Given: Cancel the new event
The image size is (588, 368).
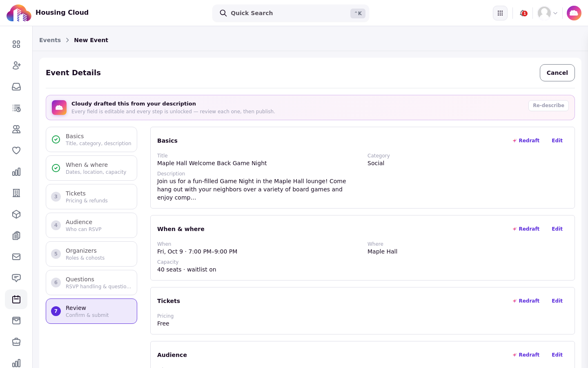Looking at the screenshot, I should coord(557,73).
